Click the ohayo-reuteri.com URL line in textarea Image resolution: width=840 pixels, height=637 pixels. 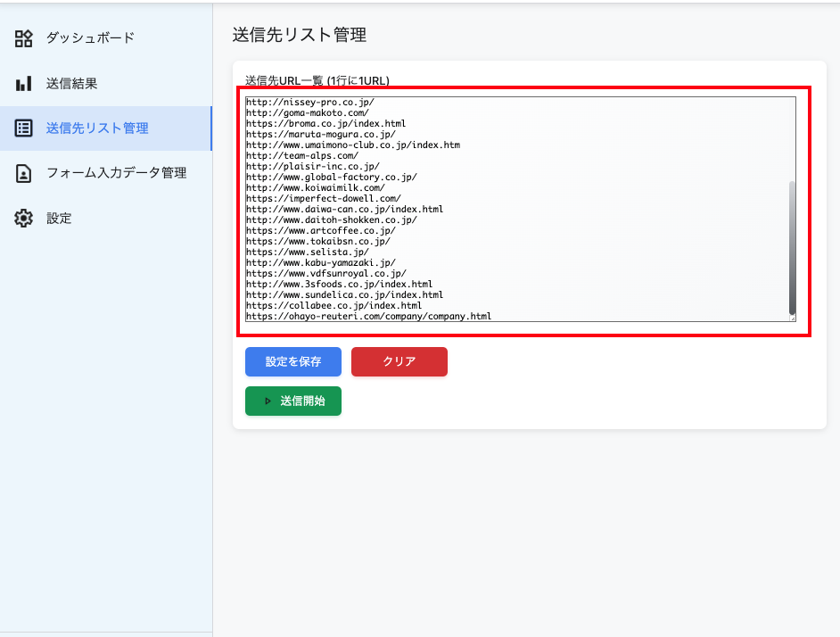tap(368, 316)
